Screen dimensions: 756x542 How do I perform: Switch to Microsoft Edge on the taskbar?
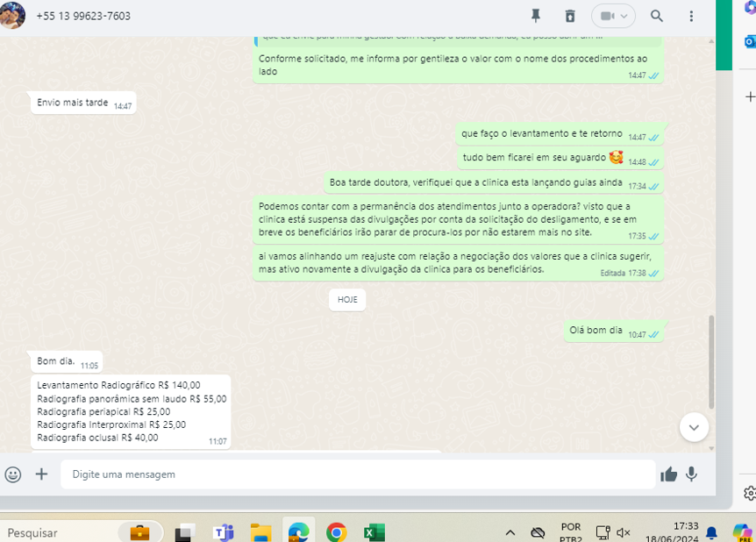click(298, 532)
